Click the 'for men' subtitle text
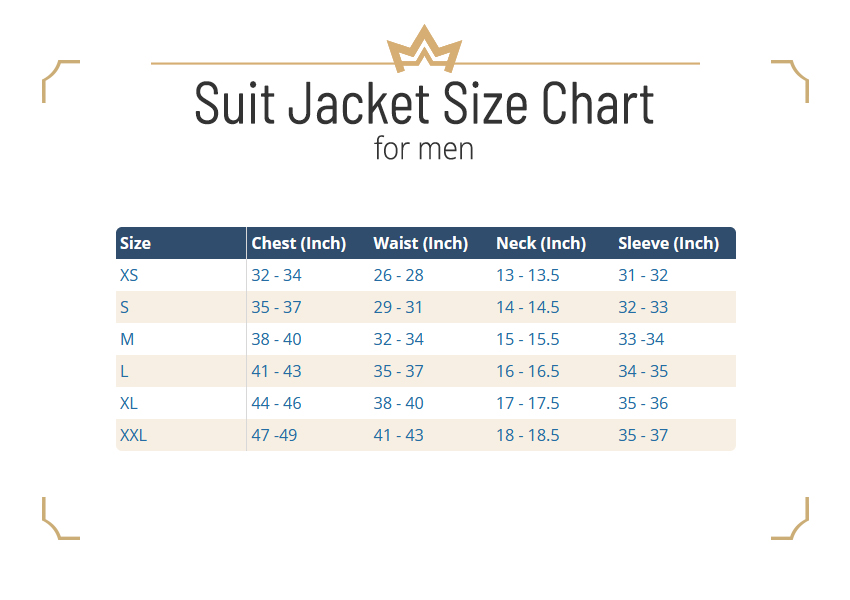 (424, 149)
